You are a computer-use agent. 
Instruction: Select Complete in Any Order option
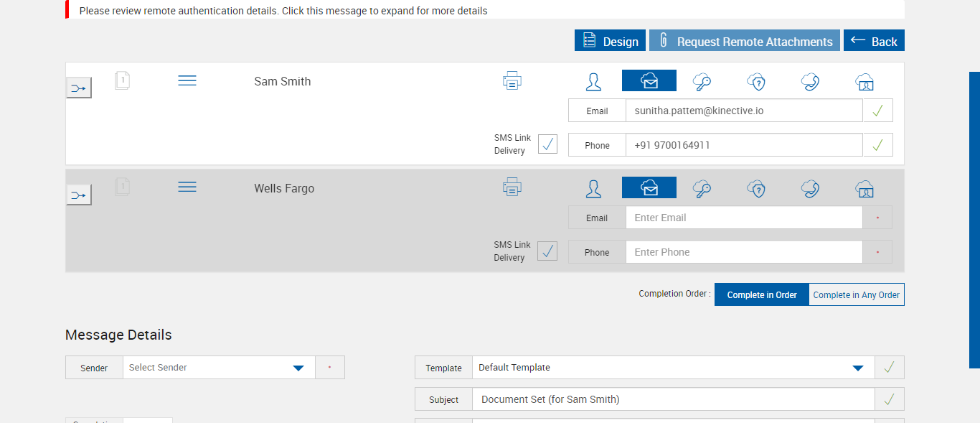pos(857,294)
